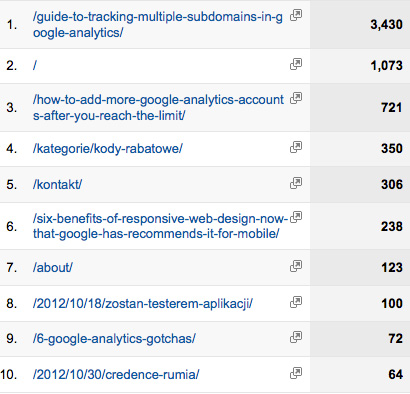This screenshot has width=410, height=394.
Task: Click the /6-google-analytics-gotchas/ link
Action: (114, 339)
